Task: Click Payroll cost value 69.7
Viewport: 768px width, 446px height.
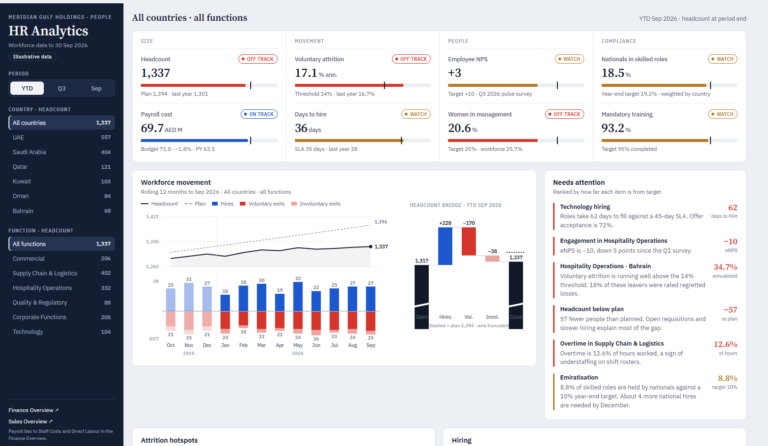Action: pyautogui.click(x=152, y=128)
